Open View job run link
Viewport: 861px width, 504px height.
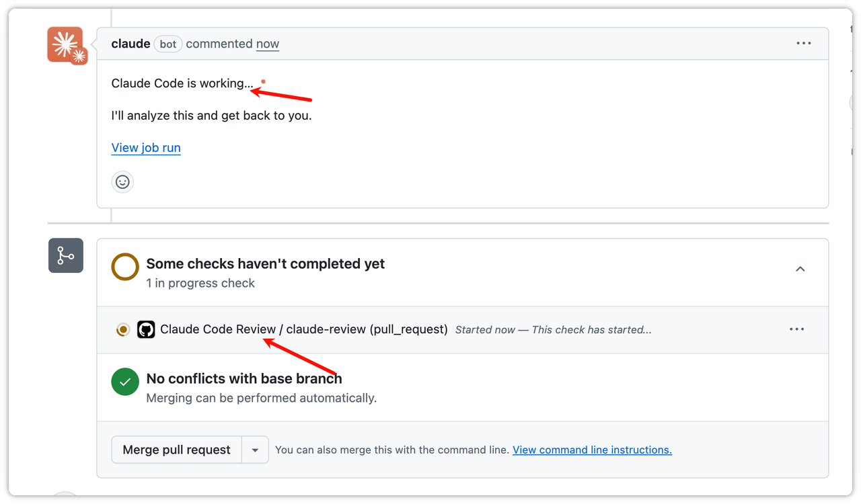[146, 148]
